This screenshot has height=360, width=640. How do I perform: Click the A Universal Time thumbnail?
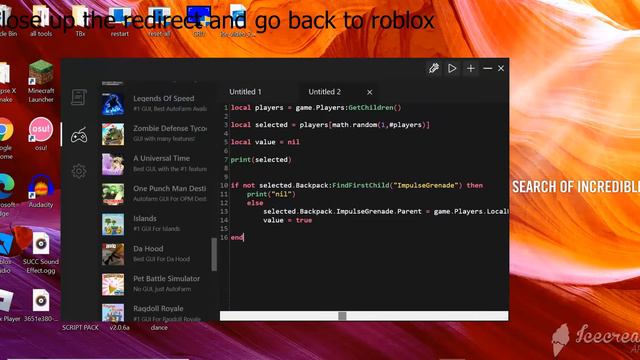[113, 164]
